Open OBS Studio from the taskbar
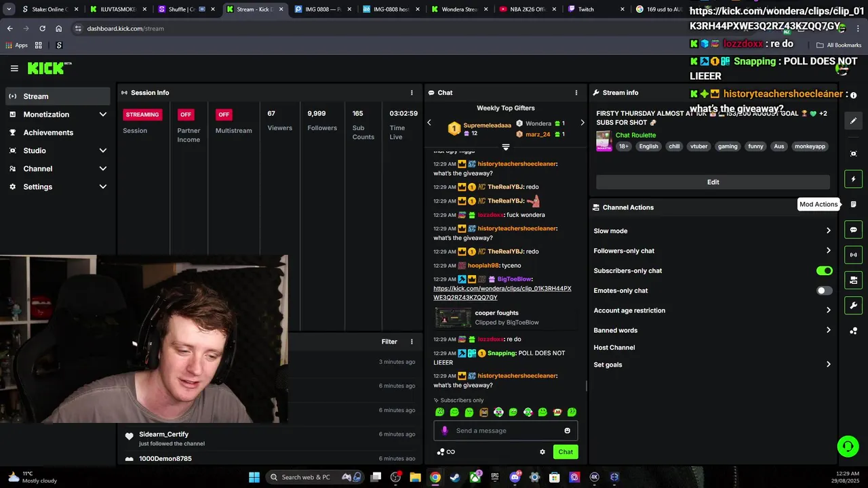Viewport: 868px width, 488px height. coord(395,477)
